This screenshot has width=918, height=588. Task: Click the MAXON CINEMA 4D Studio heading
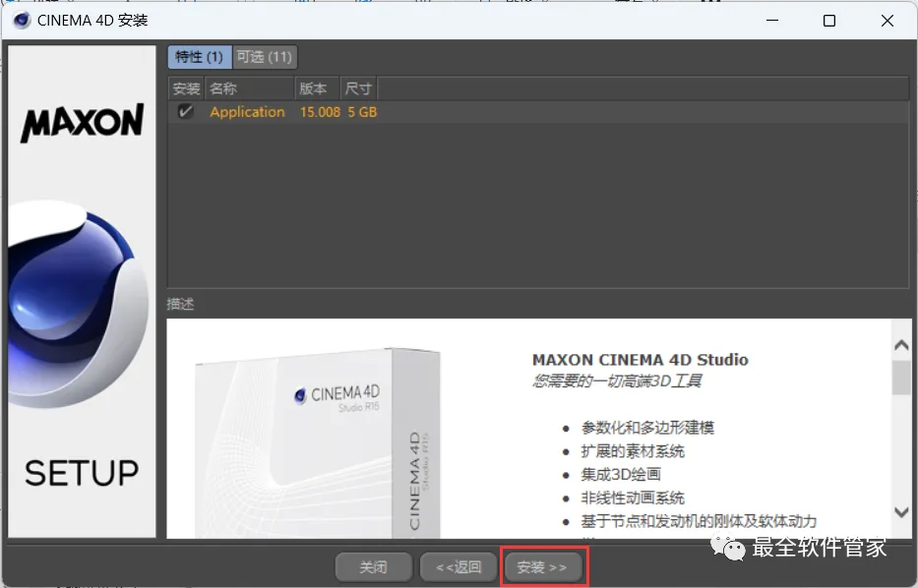pos(640,360)
